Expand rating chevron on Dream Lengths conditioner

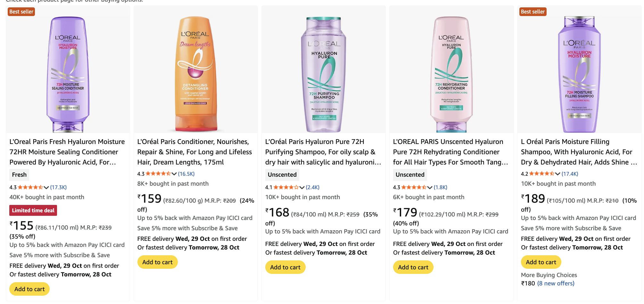(x=174, y=174)
